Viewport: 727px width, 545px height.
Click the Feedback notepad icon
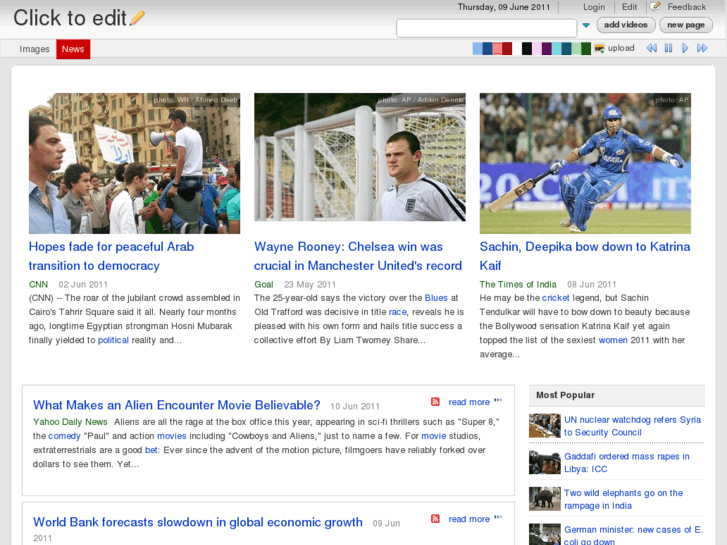(655, 6)
